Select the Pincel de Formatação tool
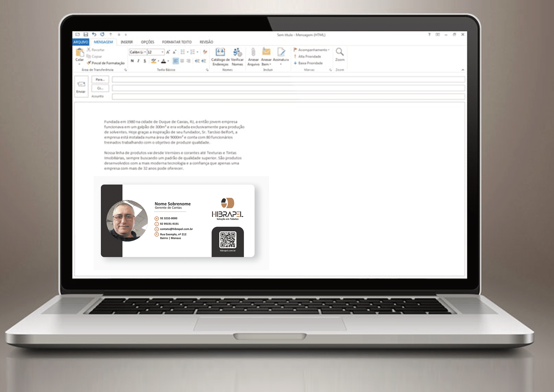This screenshot has height=392, width=554. click(x=106, y=63)
